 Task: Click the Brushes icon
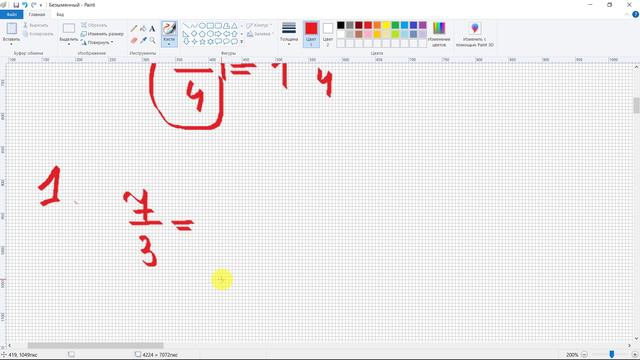pyautogui.click(x=169, y=29)
